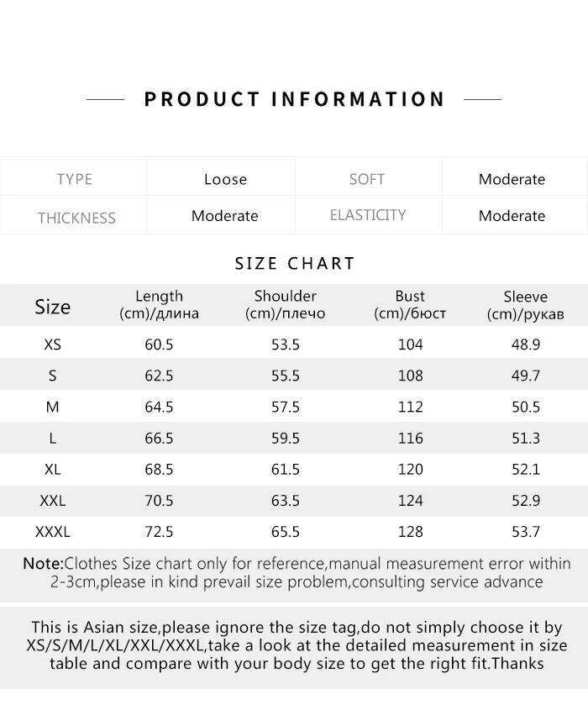Select the XS size row label

point(52,344)
